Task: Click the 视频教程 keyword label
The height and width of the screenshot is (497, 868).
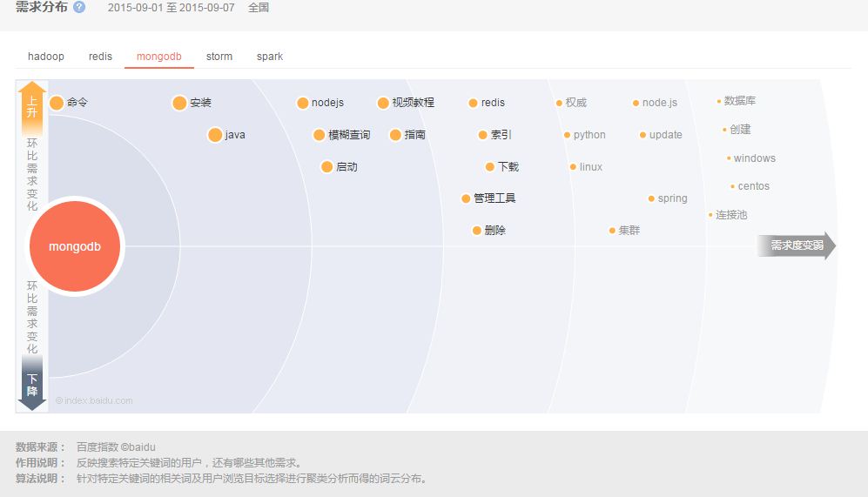Action: click(413, 103)
